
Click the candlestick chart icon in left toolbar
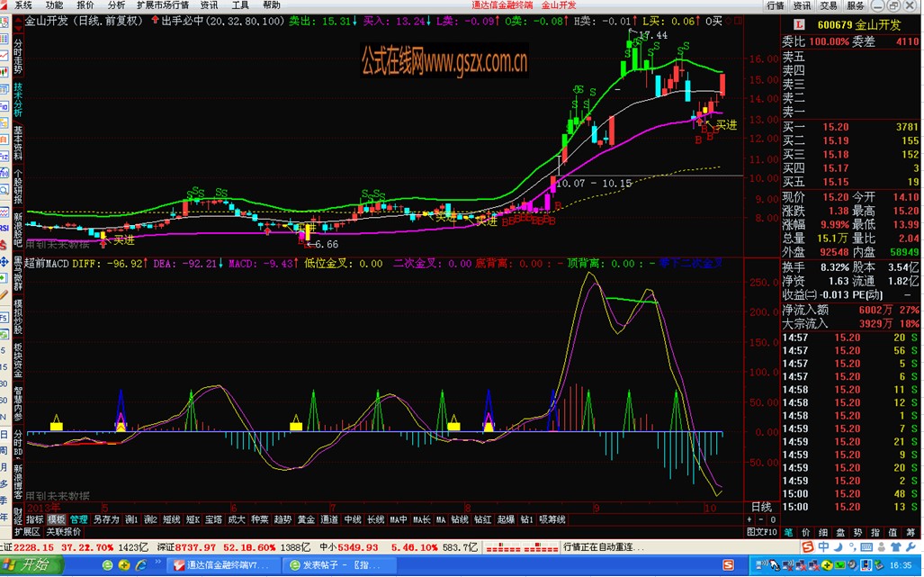pos(4,73)
